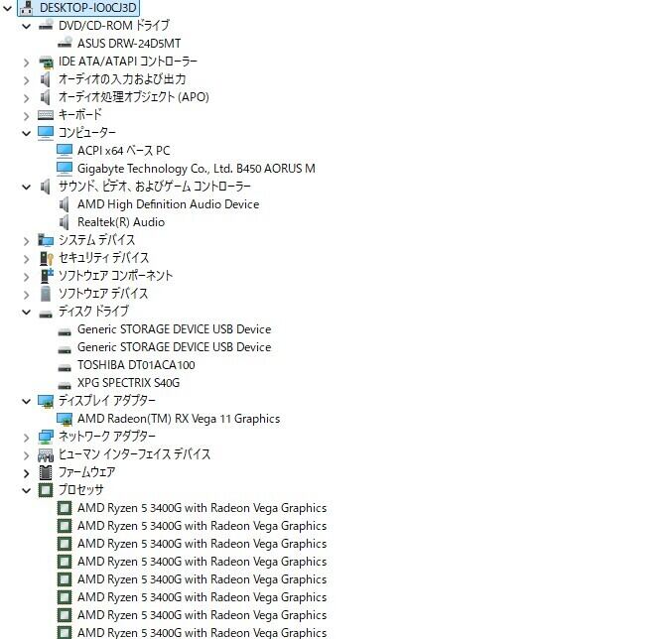
Task: Click the AMD Radeon RX Vega 11 adapter icon
Action: 65,419
